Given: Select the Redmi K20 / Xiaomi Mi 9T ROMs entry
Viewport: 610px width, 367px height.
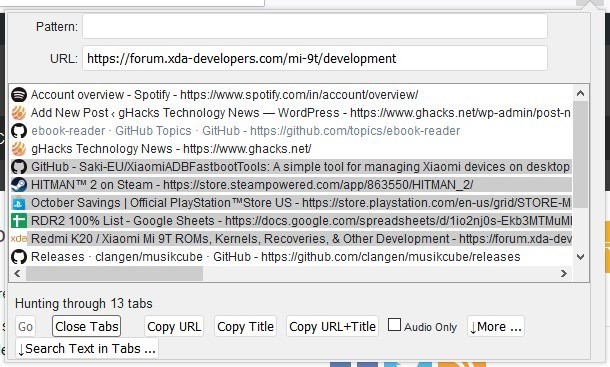Looking at the screenshot, I should click(x=291, y=239).
